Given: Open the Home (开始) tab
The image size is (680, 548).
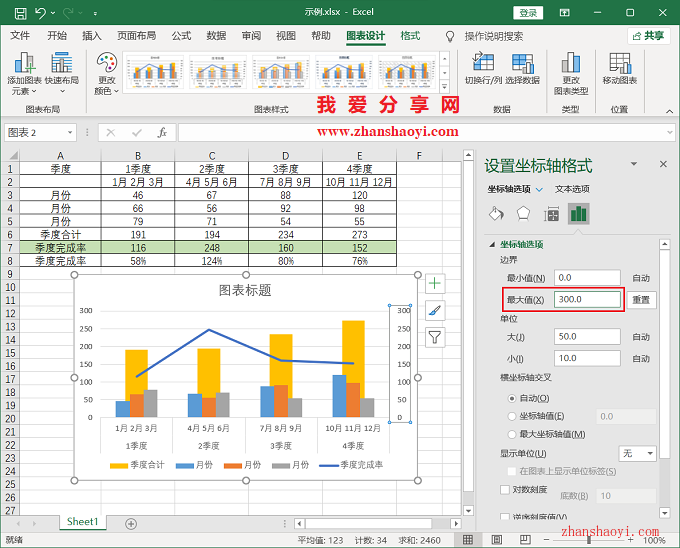Looking at the screenshot, I should 57,36.
